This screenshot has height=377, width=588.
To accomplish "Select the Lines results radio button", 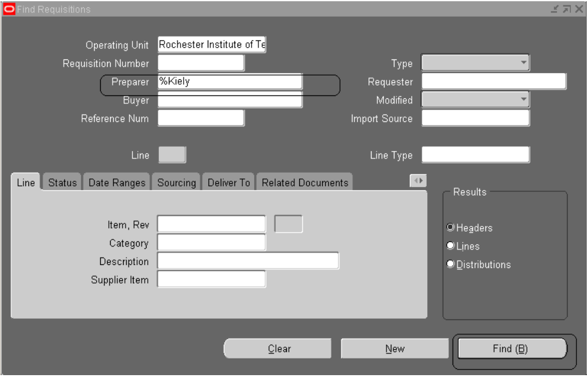I will click(x=451, y=246).
